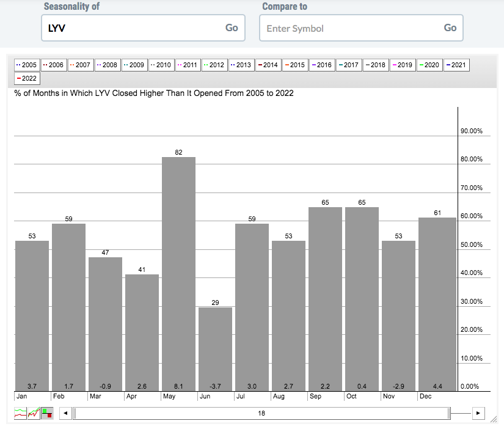
Task: Click the October bar labeled 65
Action: [x=362, y=299]
